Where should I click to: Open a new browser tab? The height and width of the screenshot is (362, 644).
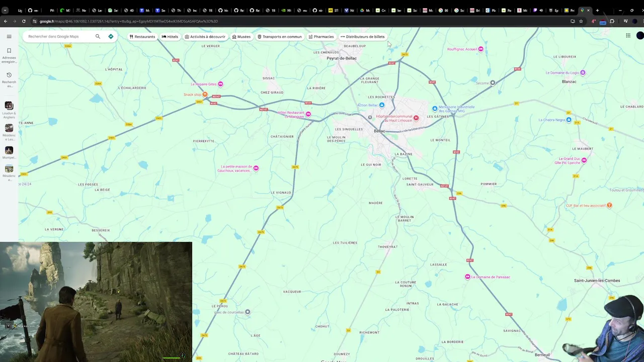[597, 10]
